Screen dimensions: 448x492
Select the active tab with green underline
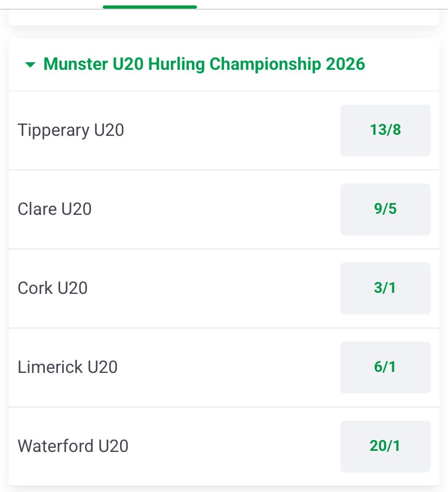pos(150,4)
